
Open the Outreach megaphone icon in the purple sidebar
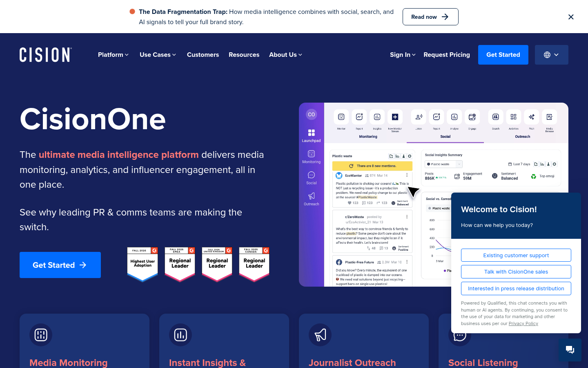pos(311,196)
